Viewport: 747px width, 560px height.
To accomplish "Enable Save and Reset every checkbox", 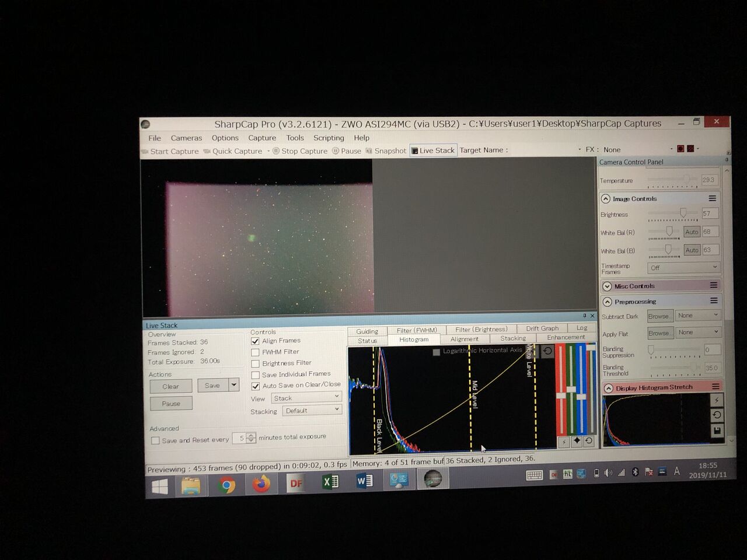I will click(x=155, y=440).
